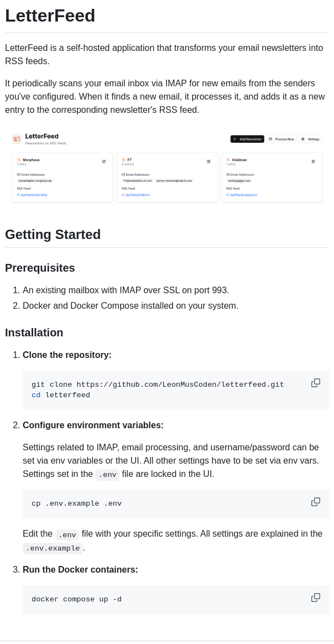Click the LetterFeed logo icon in screenshot

[17, 139]
